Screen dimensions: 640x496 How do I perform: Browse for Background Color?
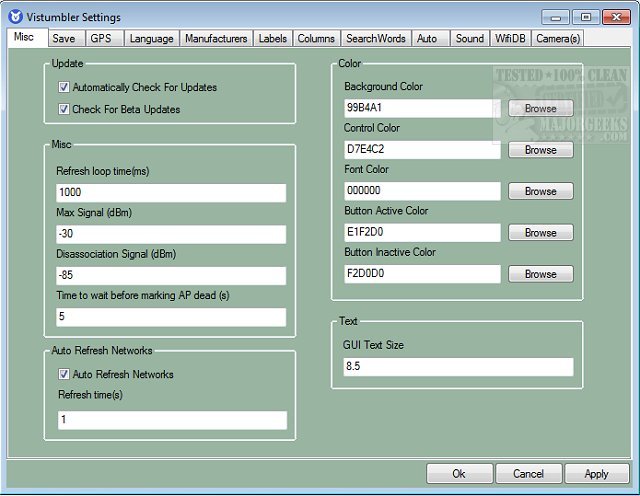tap(541, 109)
